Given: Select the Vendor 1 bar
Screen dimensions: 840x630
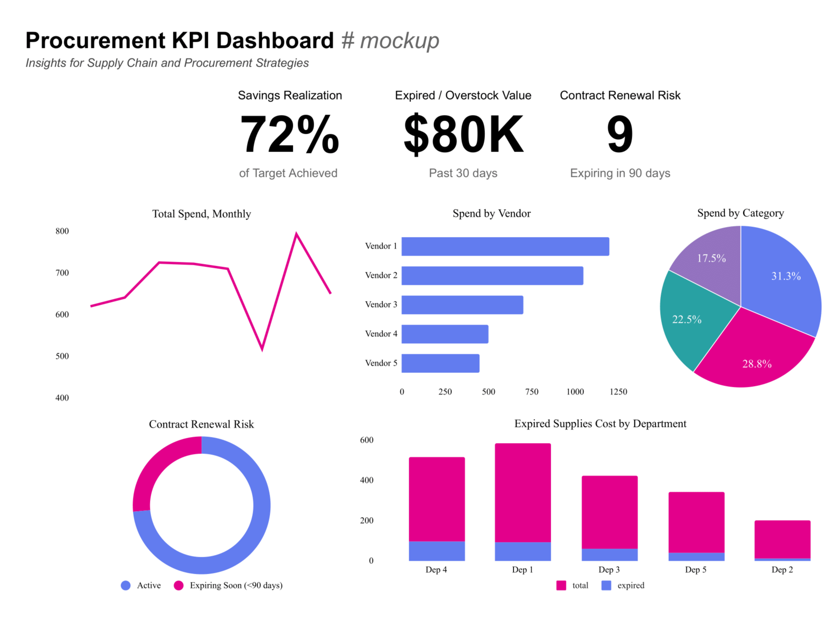Looking at the screenshot, I should [x=505, y=247].
